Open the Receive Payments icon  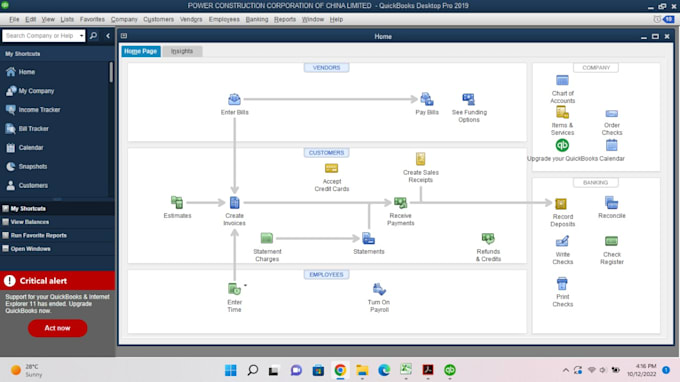(x=400, y=202)
